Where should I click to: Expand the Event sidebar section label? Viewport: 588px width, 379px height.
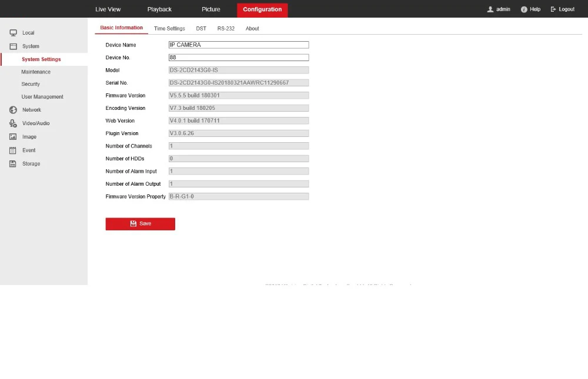click(29, 150)
